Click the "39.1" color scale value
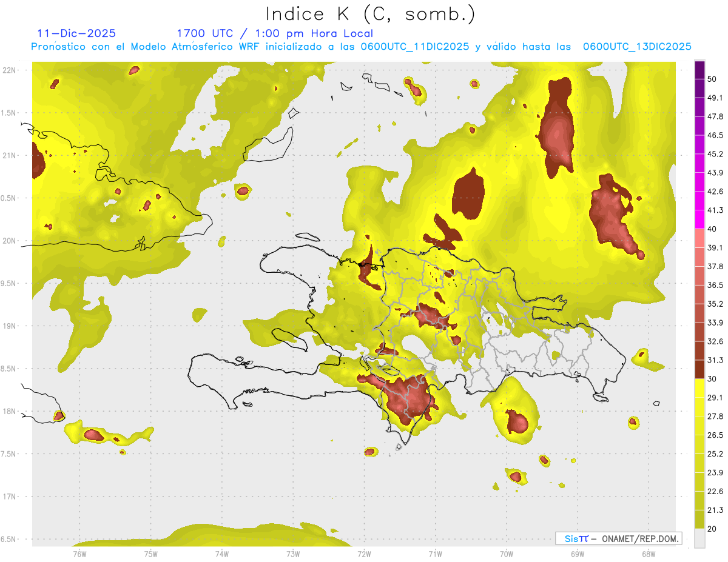This screenshot has height=562, width=728. click(x=715, y=248)
